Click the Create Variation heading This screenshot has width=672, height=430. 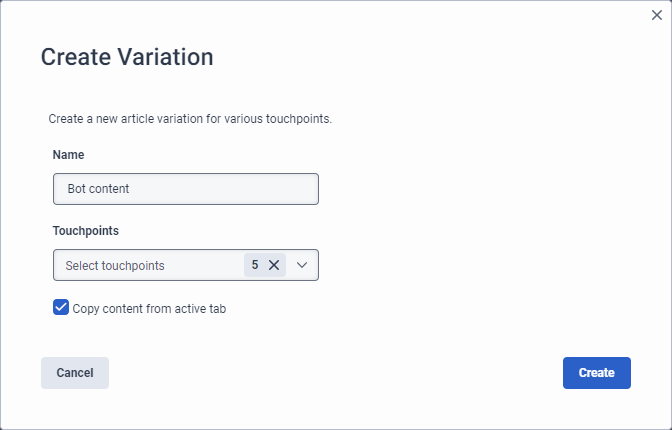tap(127, 57)
